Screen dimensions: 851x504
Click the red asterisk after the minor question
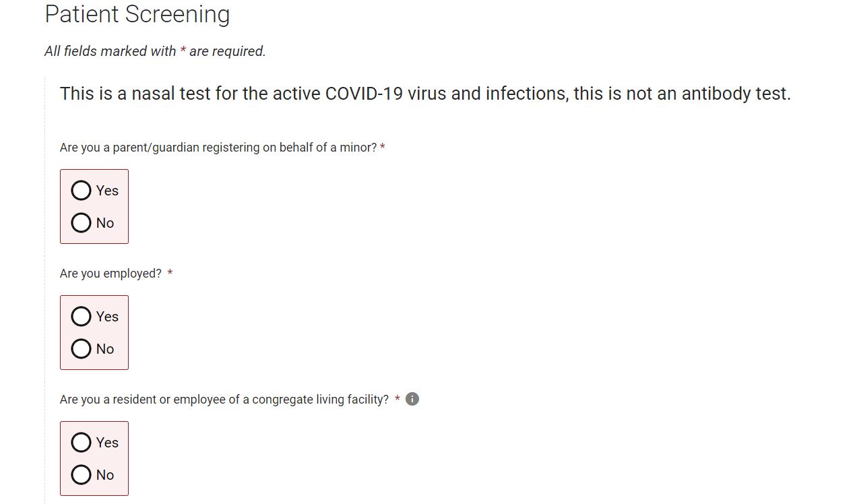(x=383, y=147)
